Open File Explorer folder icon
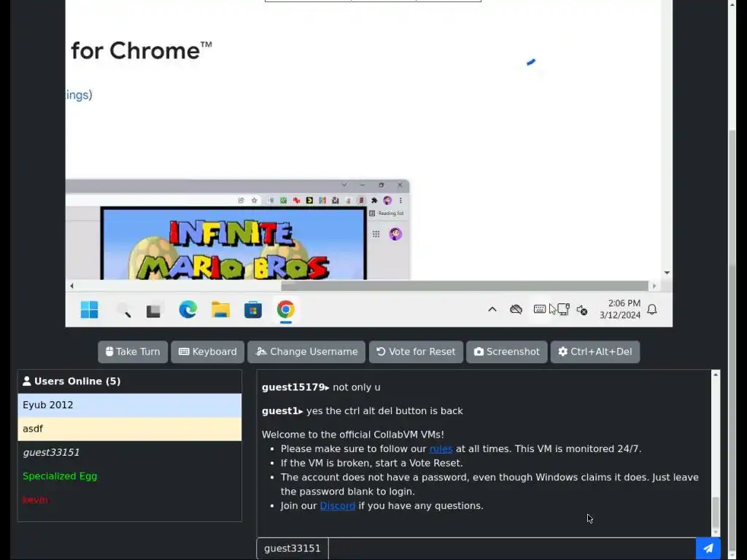This screenshot has width=747, height=560. pyautogui.click(x=220, y=310)
